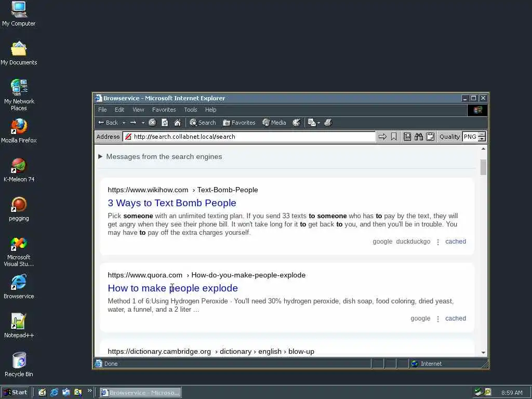Click the vertical scrollbar thumb

tap(483, 167)
